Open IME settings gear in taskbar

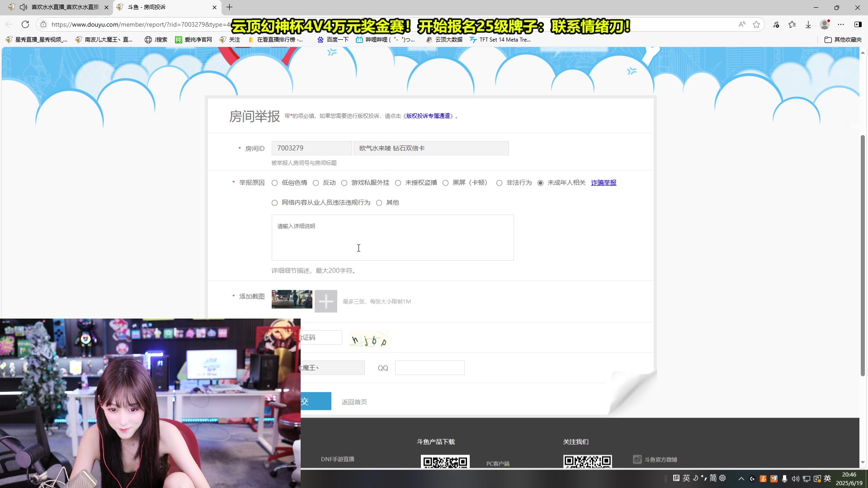click(722, 478)
